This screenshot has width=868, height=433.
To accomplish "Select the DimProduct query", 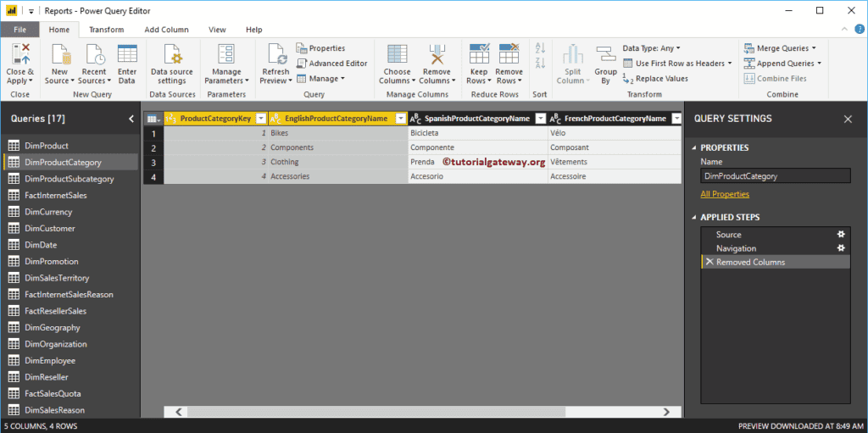I will click(70, 146).
